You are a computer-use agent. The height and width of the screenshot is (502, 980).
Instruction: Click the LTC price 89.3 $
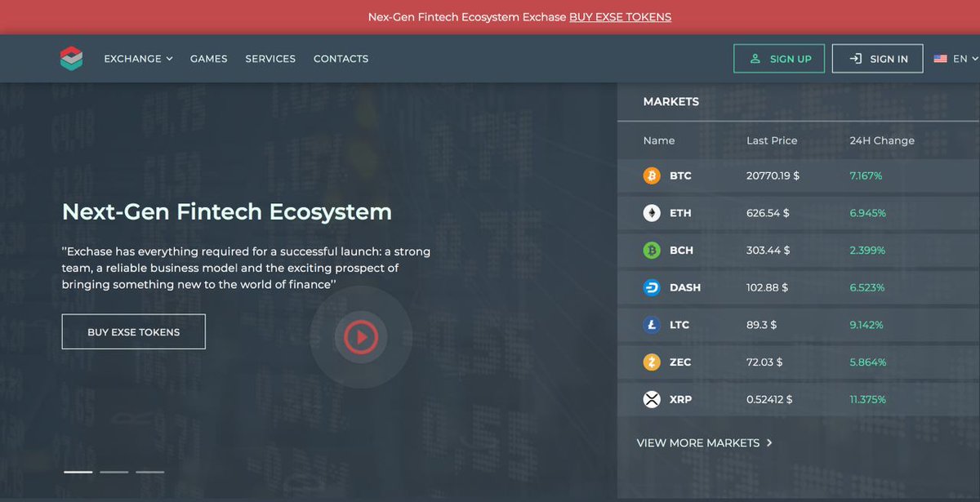(761, 325)
